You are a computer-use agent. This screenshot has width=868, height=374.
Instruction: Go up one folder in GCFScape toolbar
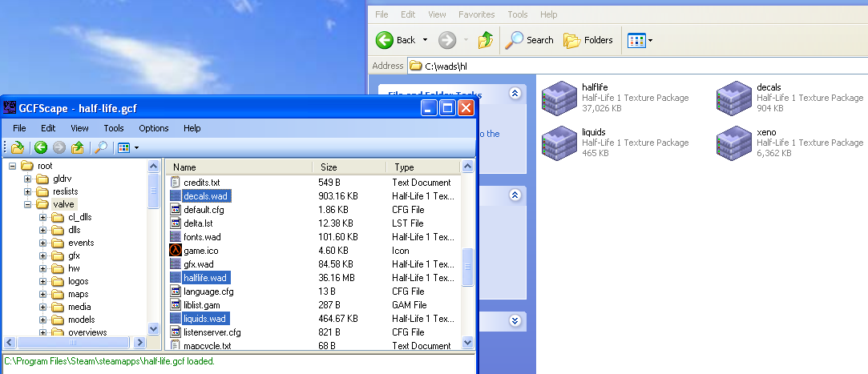click(x=78, y=147)
